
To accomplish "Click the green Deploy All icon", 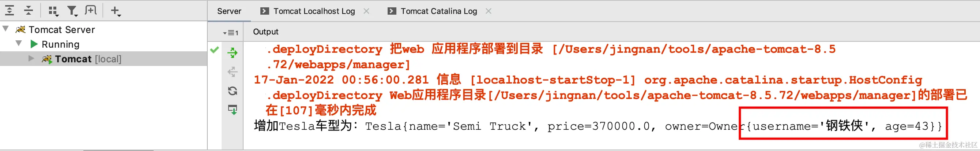I will click(233, 53).
